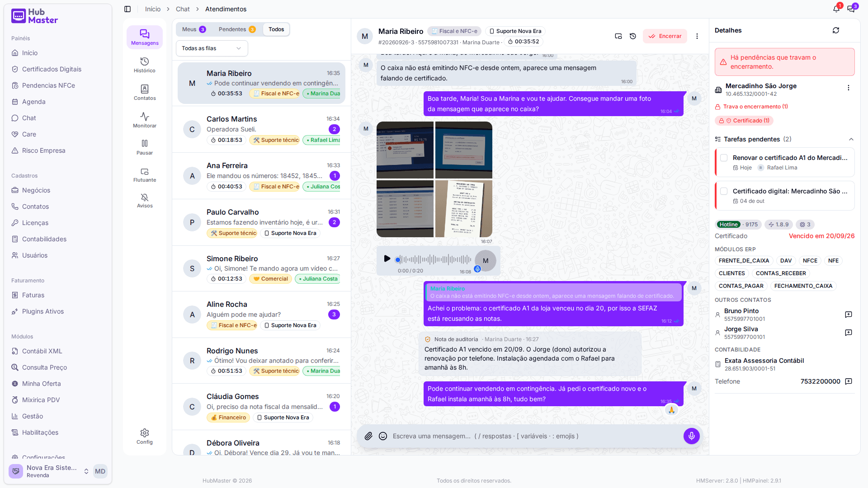Toggle the sidebar collapse icon
This screenshot has width=868, height=488.
pos(127,9)
